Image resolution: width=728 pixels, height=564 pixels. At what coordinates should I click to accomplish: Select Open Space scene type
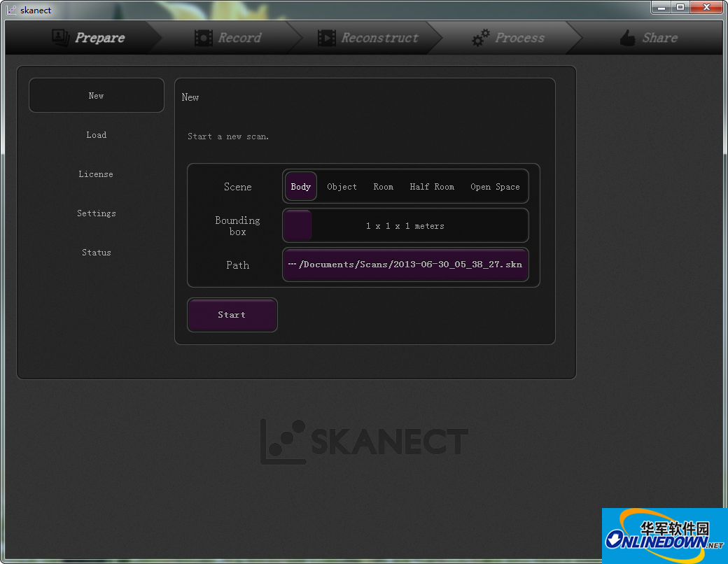495,187
